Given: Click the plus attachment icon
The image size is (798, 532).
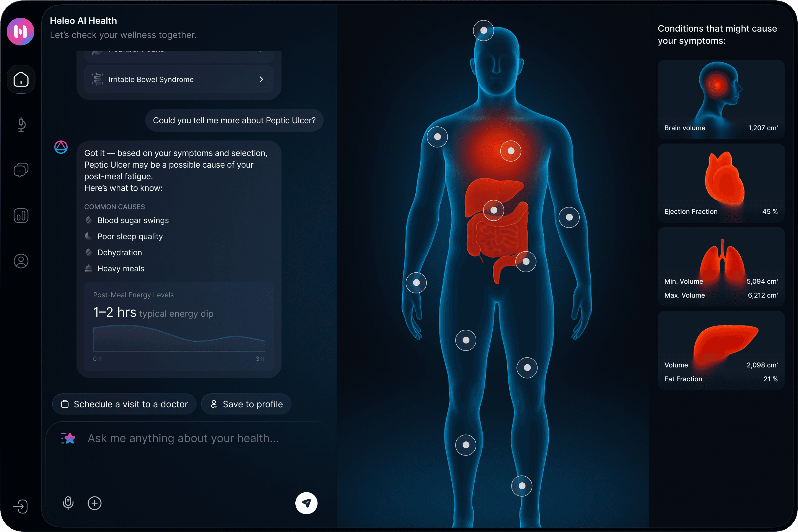Looking at the screenshot, I should point(95,503).
